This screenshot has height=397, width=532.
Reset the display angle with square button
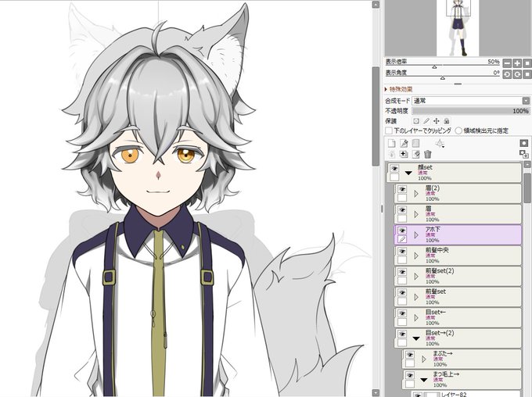pyautogui.click(x=527, y=74)
